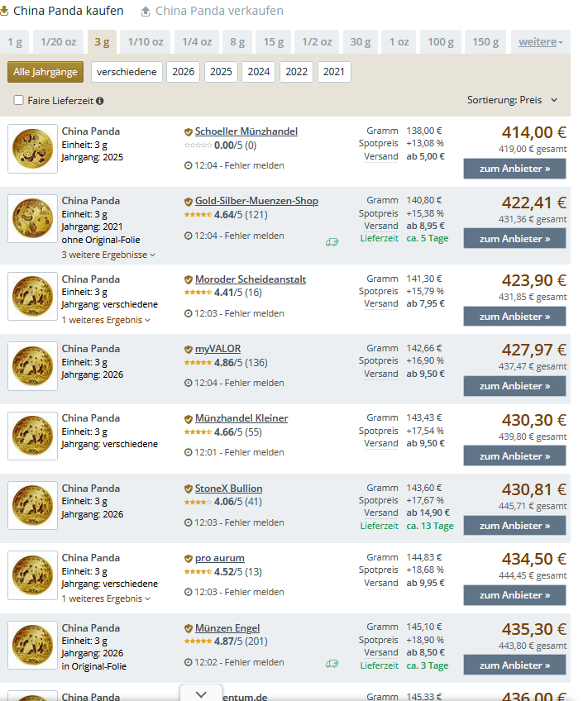
Task: Select the 1 oz weight tab
Action: pos(399,41)
